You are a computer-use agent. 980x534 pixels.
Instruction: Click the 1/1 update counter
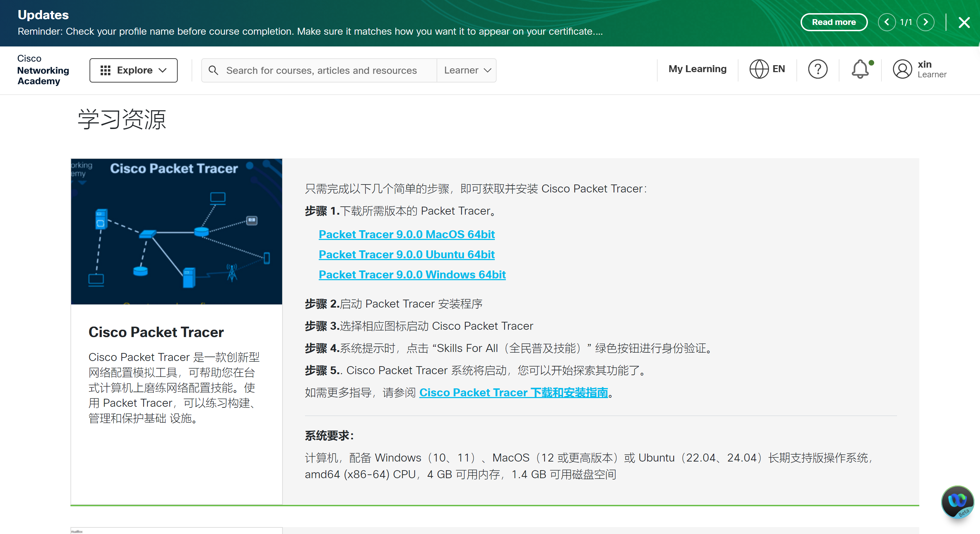click(906, 23)
